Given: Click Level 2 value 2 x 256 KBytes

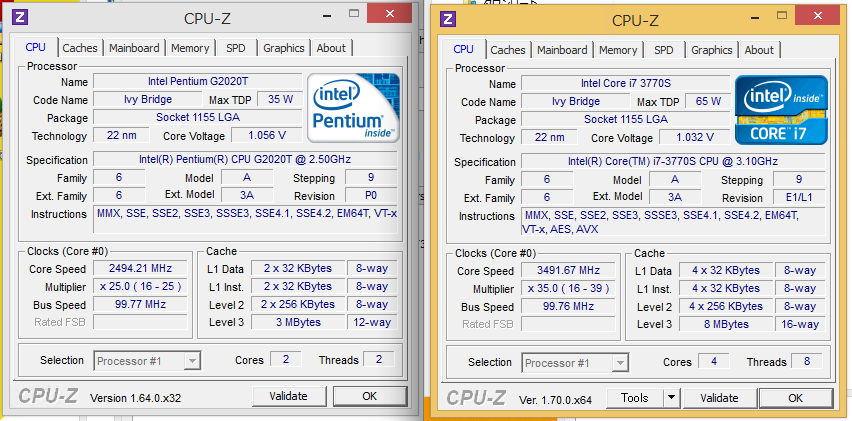Looking at the screenshot, I should 298,304.
